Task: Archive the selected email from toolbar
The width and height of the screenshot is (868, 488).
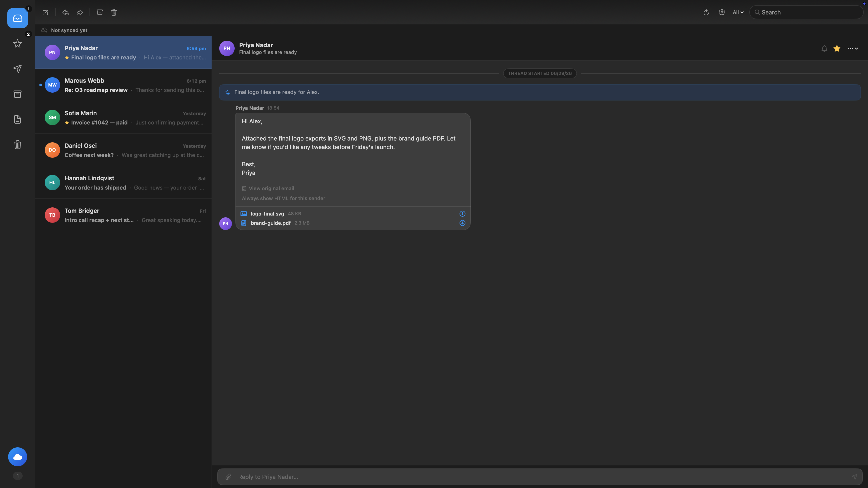Action: pos(100,12)
